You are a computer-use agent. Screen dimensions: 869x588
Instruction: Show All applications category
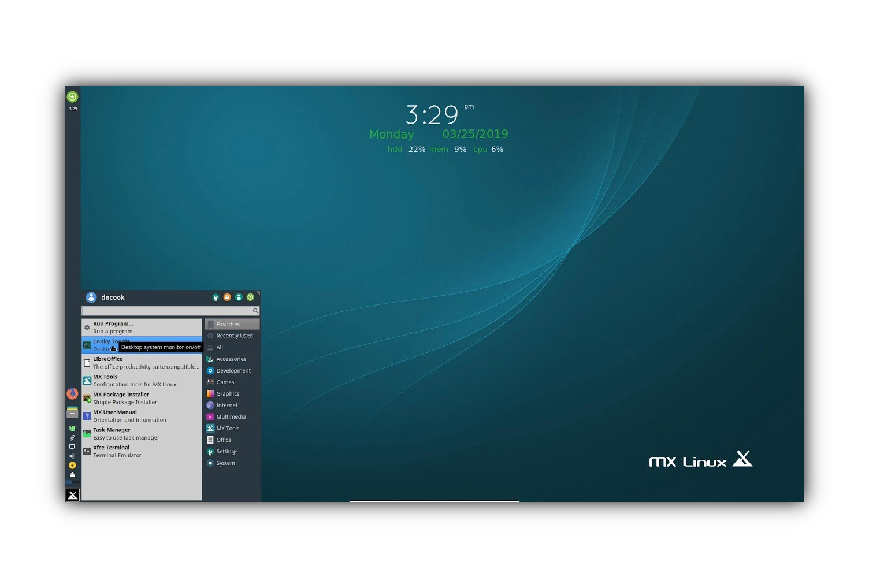click(232, 348)
